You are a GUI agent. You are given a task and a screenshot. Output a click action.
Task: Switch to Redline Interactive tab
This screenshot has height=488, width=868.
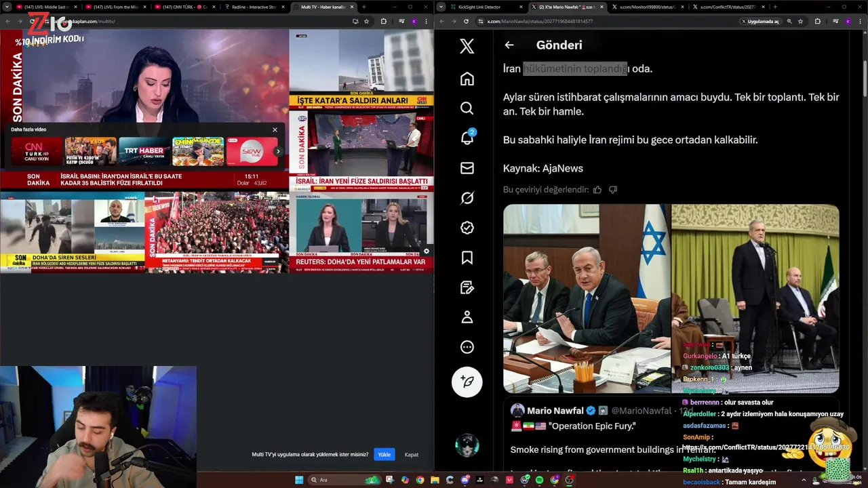point(254,7)
